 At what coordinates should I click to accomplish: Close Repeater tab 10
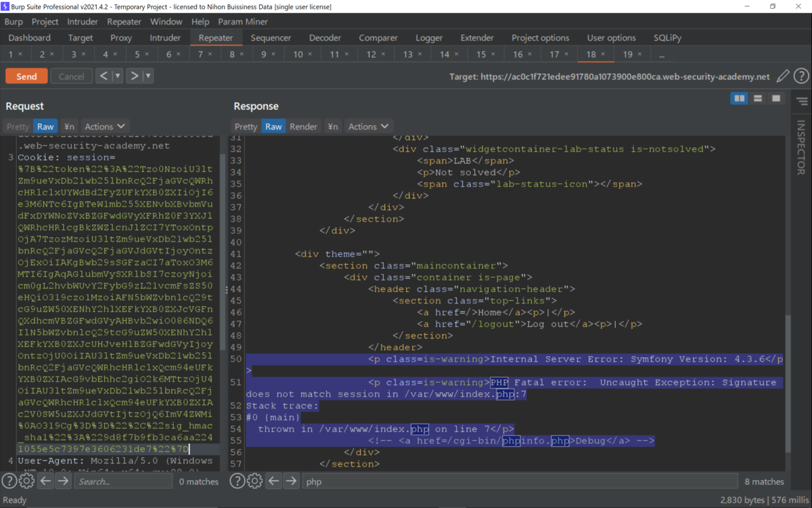[311, 54]
